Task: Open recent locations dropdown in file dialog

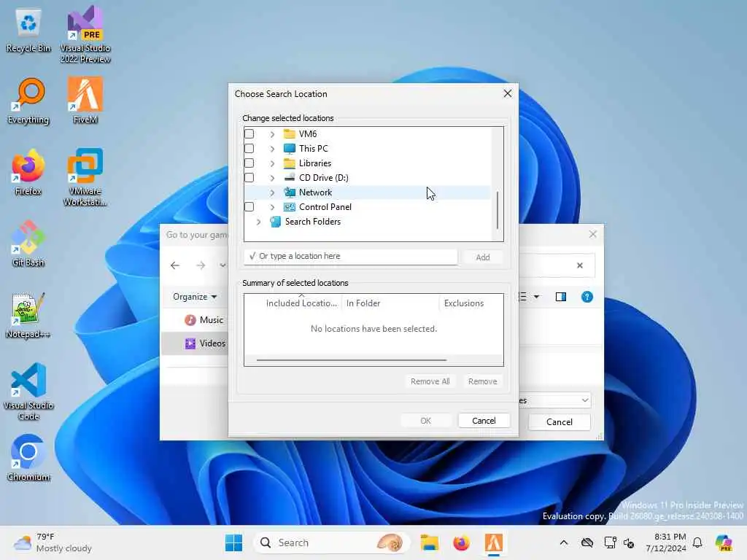Action: (222, 265)
